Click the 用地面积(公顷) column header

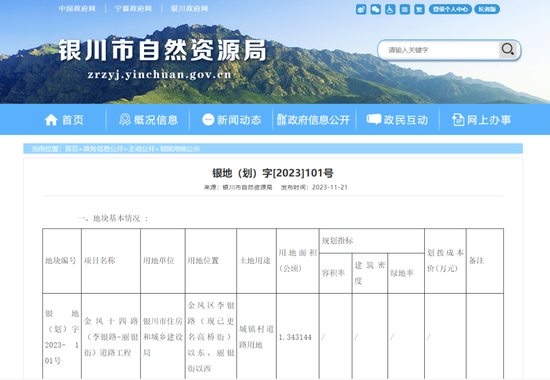coord(298,261)
